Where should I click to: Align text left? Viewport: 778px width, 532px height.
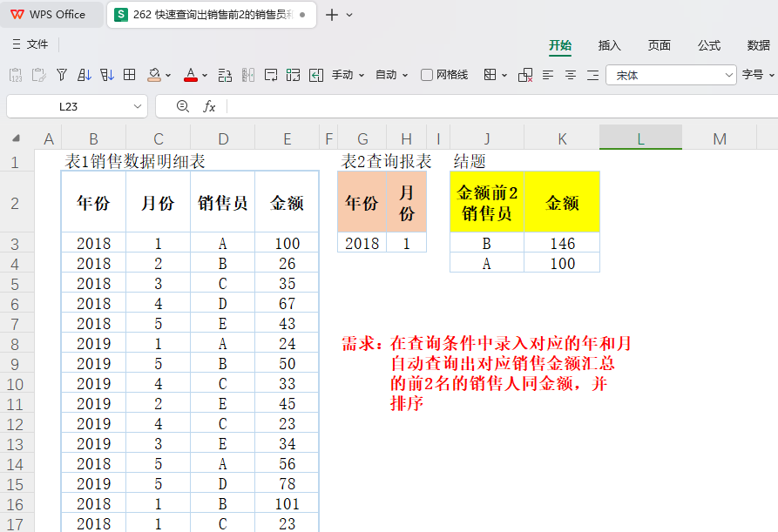click(548, 75)
